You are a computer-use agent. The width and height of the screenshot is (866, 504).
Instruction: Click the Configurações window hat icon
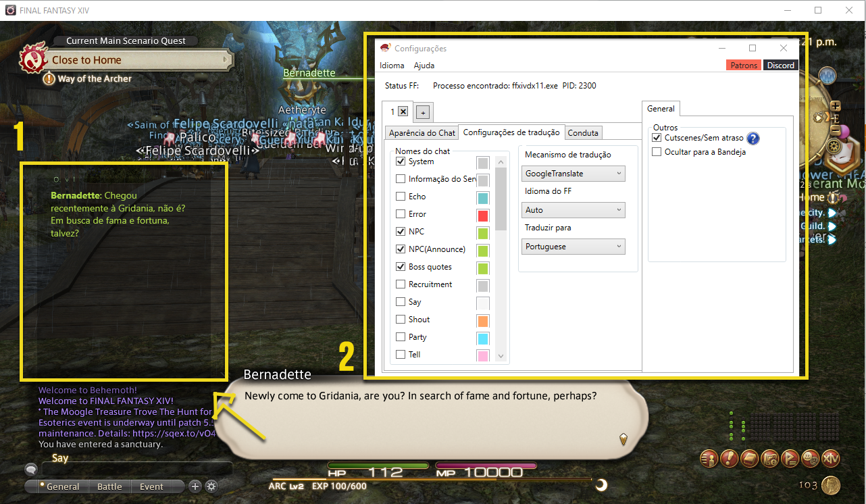385,48
